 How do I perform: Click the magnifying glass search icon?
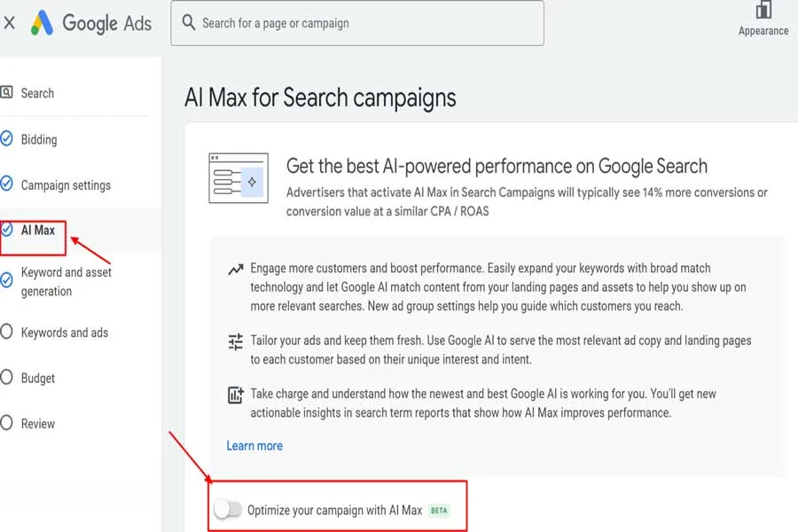(191, 23)
